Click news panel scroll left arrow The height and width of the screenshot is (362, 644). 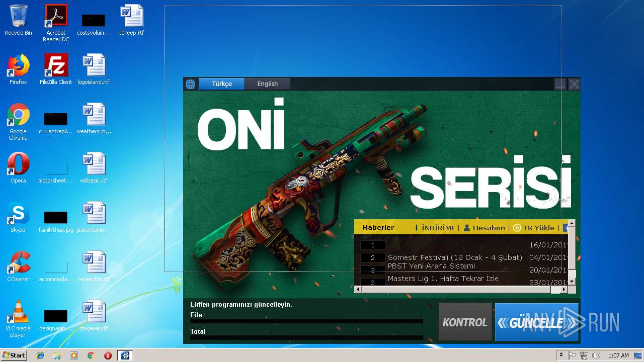coord(358,289)
